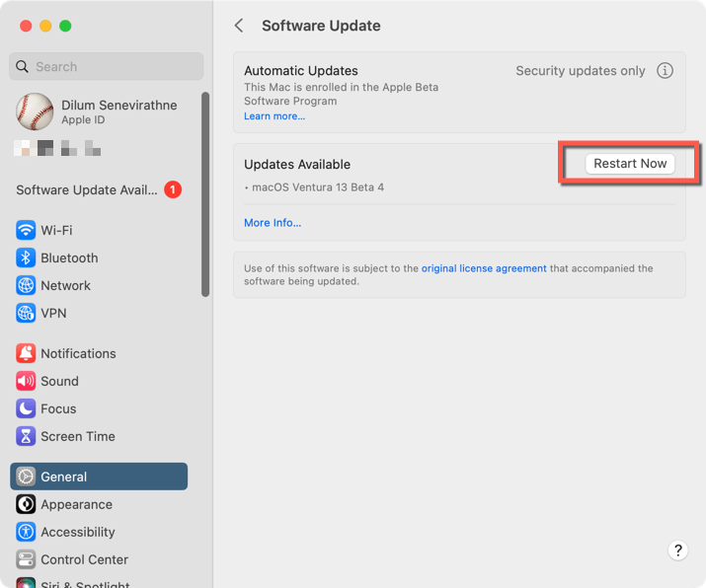706x588 pixels.
Task: Open the Learn more link
Action: coord(275,116)
